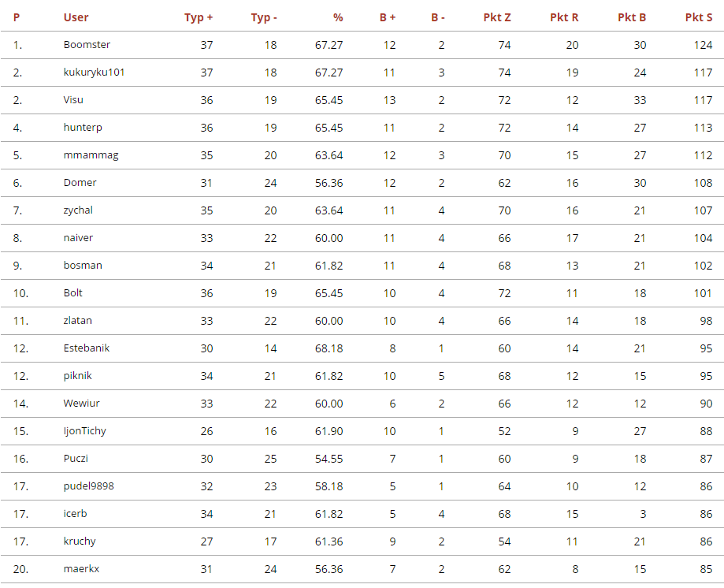Screen dimensions: 724x588
Task: Sort by percentage (%) column header
Action: coord(337,17)
